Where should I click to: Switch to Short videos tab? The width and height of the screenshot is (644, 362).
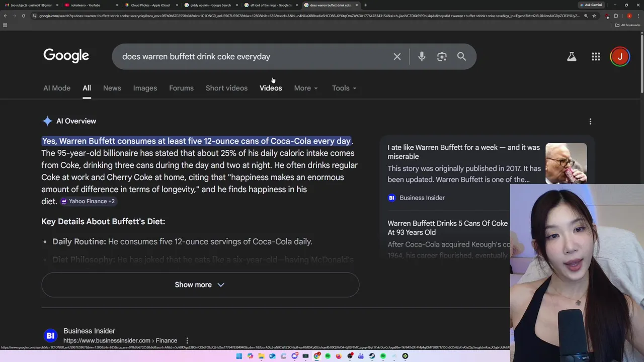pyautogui.click(x=226, y=88)
